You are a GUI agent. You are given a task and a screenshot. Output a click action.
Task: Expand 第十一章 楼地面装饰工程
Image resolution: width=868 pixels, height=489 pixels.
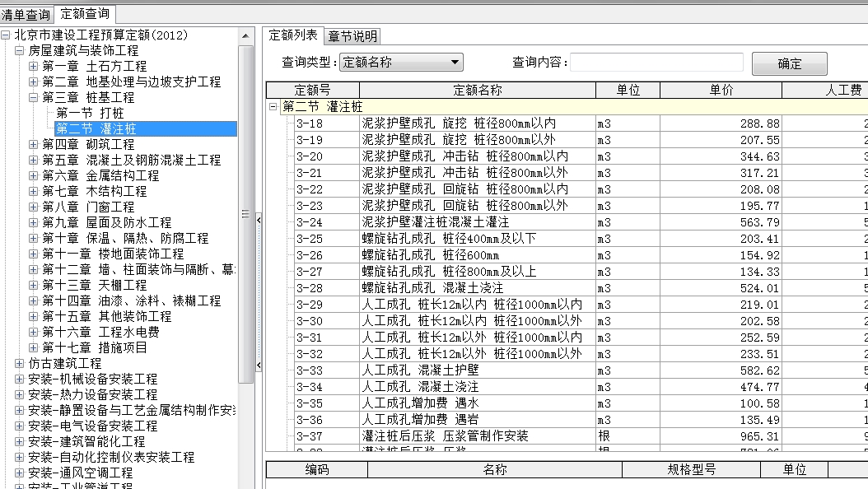[x=33, y=254]
